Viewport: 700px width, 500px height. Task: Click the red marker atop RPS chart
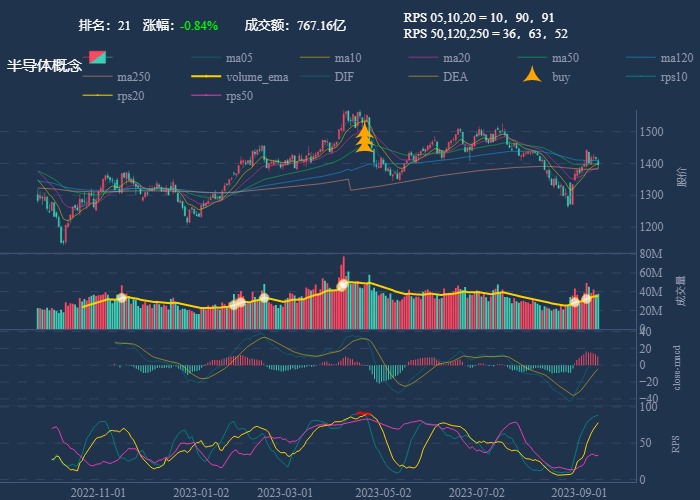pyautogui.click(x=364, y=413)
